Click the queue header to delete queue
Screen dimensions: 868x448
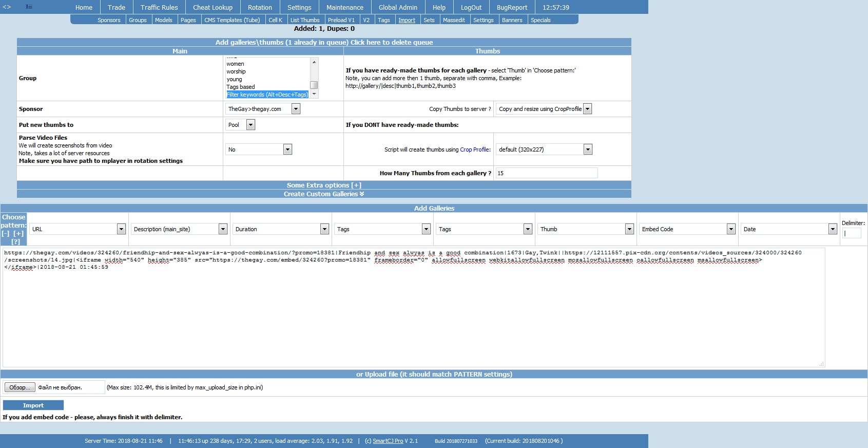[324, 42]
